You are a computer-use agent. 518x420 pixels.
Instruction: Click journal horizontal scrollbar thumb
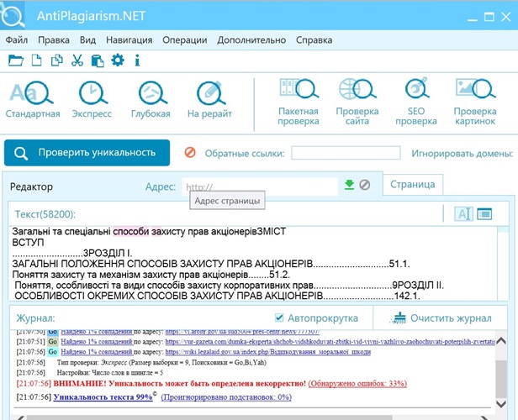coord(209,417)
